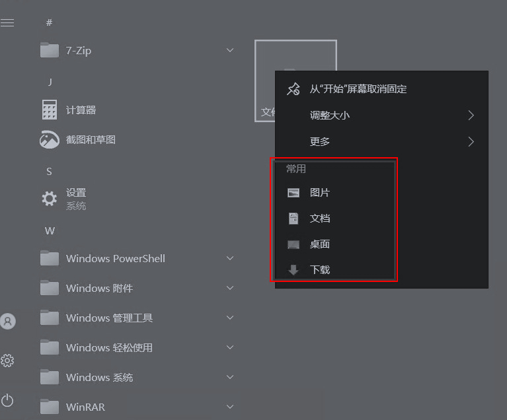Click the unpin from Start icon
This screenshot has height=420, width=507.
pos(293,89)
